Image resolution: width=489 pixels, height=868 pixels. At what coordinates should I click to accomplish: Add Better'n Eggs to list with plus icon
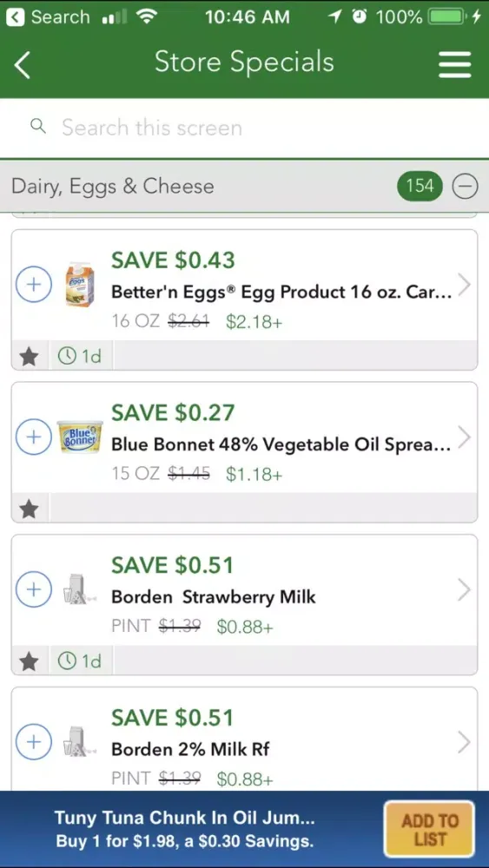click(x=34, y=285)
